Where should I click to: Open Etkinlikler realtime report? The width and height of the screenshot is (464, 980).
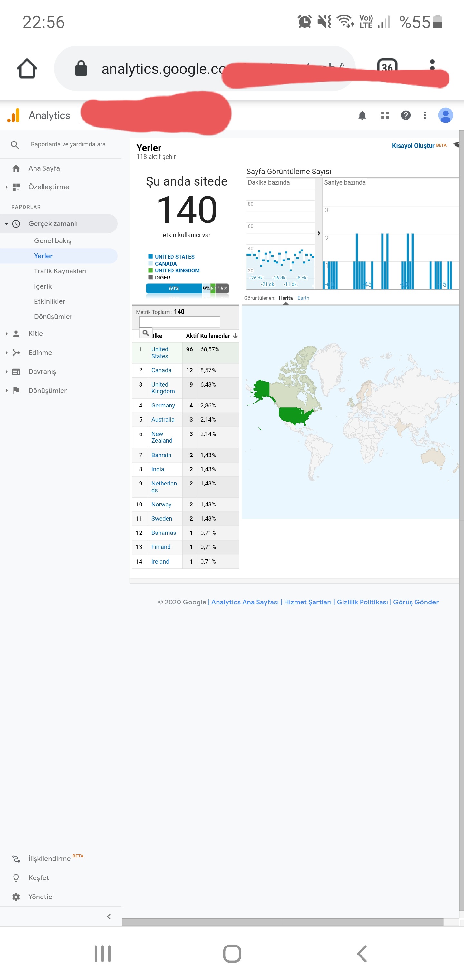coord(50,301)
